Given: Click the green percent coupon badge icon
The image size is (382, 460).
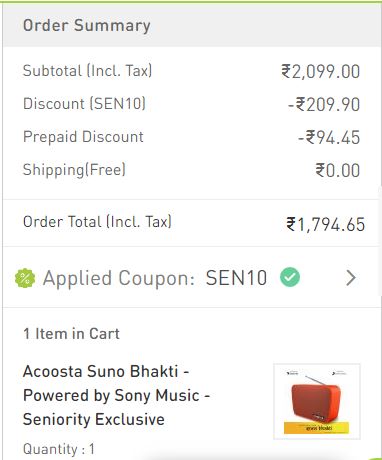Looking at the screenshot, I should coord(25,278).
